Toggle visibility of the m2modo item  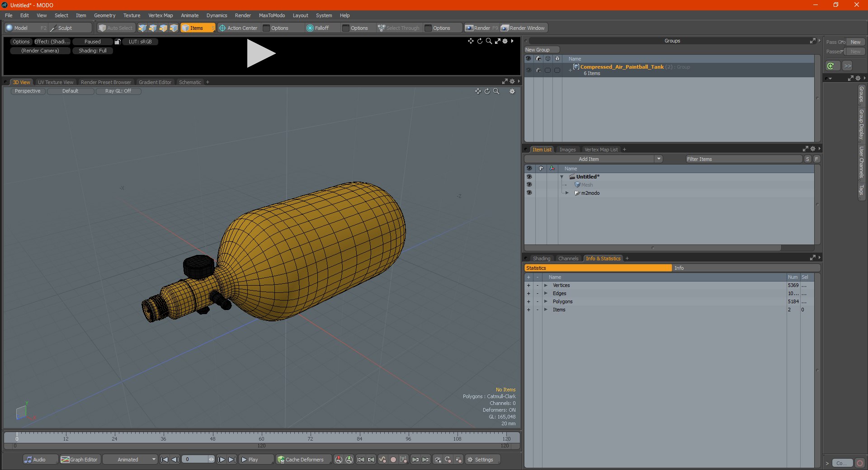click(x=529, y=193)
